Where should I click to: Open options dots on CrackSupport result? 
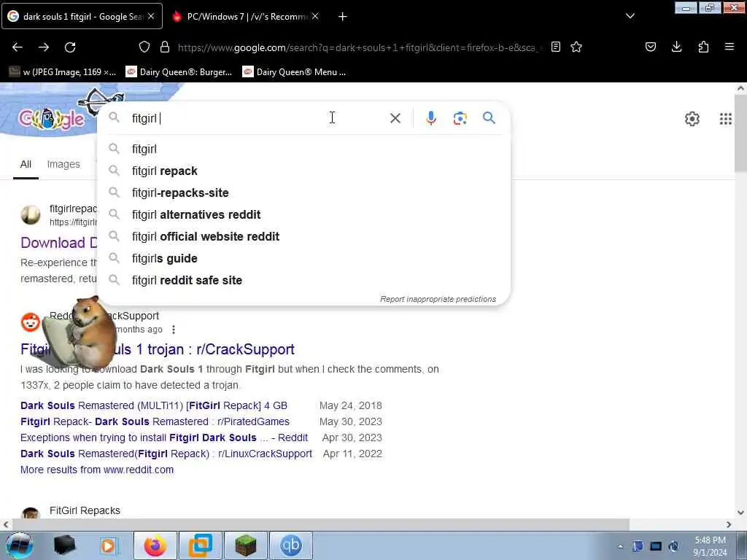pyautogui.click(x=174, y=330)
